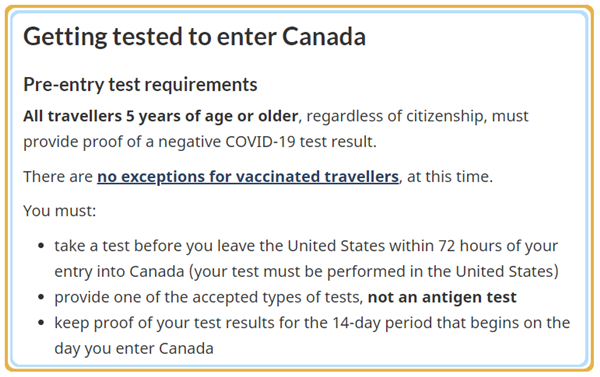Screen dimensions: 600x377
Task: Click the You must: line
Action: pyautogui.click(x=60, y=211)
